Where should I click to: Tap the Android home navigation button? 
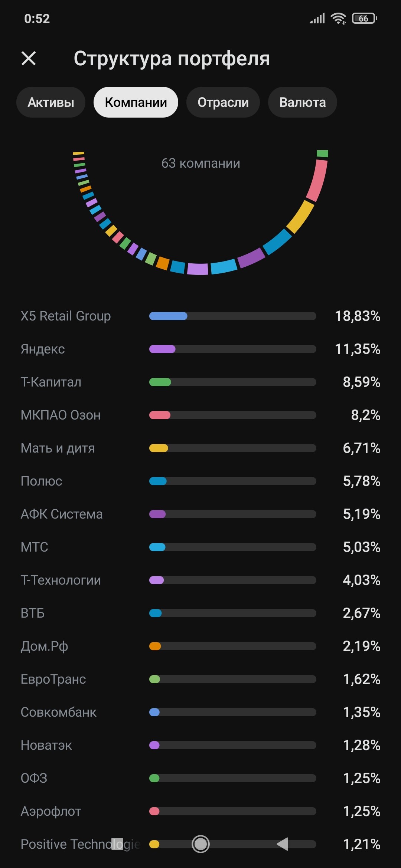click(200, 844)
